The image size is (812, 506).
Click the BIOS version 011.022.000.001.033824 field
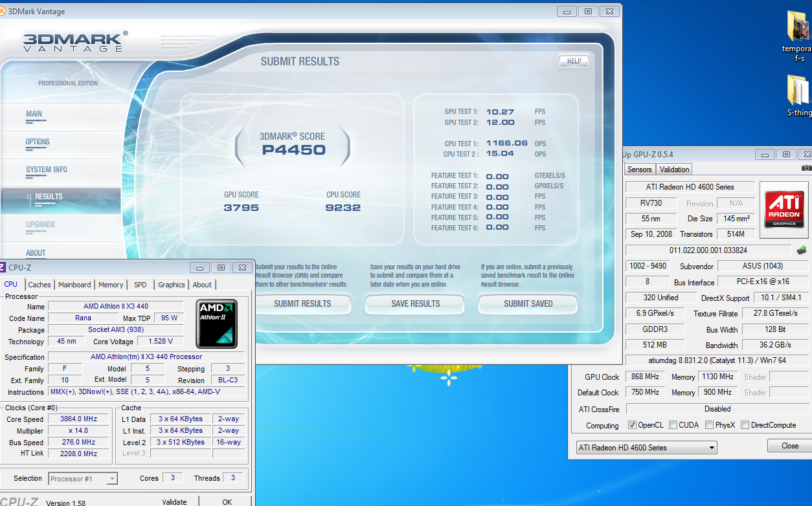708,250
